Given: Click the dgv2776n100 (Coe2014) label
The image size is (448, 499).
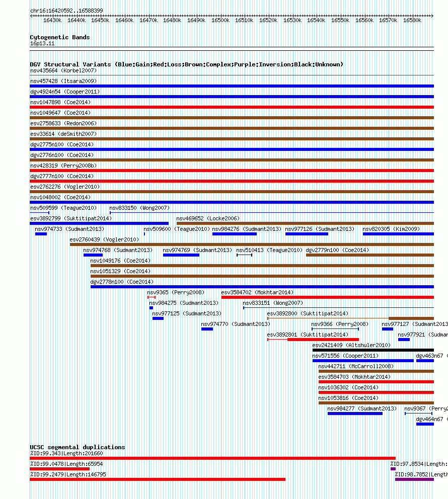Looking at the screenshot, I should pos(62,155).
